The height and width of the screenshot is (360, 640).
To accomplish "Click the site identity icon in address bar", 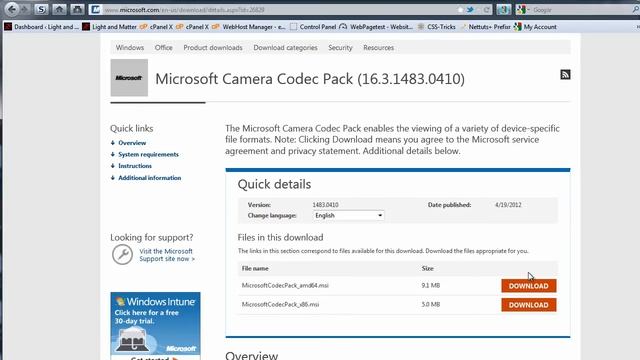I will coord(95,9).
